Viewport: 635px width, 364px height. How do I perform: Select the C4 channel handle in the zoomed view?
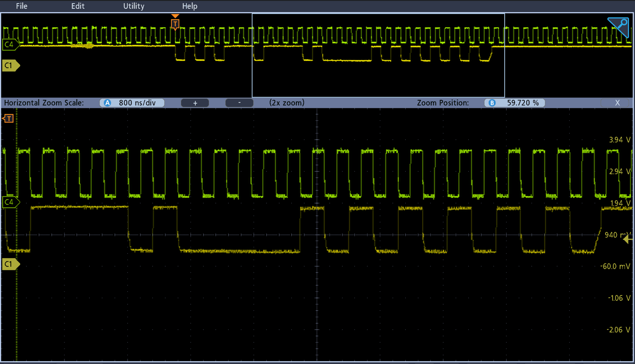coord(10,203)
